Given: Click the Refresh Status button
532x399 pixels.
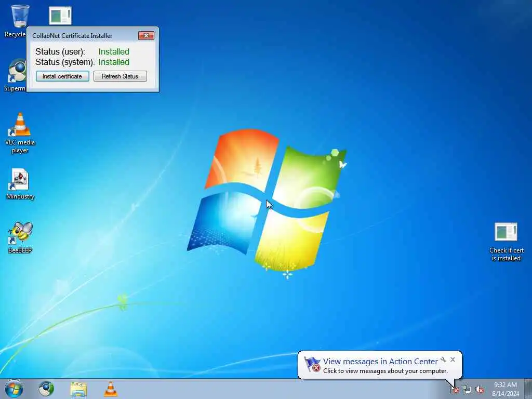Looking at the screenshot, I should (120, 76).
